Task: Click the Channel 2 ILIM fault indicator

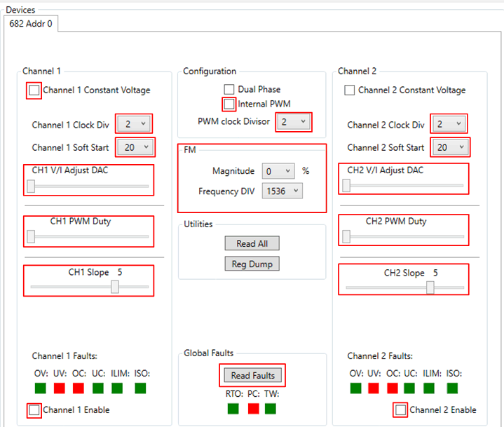Action: (x=429, y=388)
